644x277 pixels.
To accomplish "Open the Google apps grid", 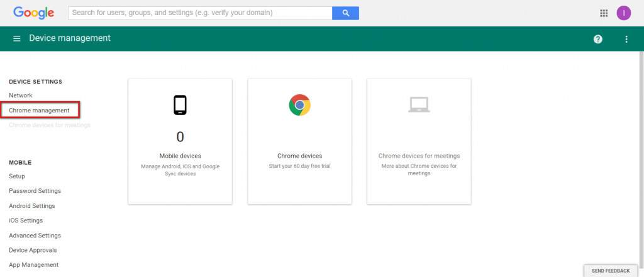I will click(604, 13).
